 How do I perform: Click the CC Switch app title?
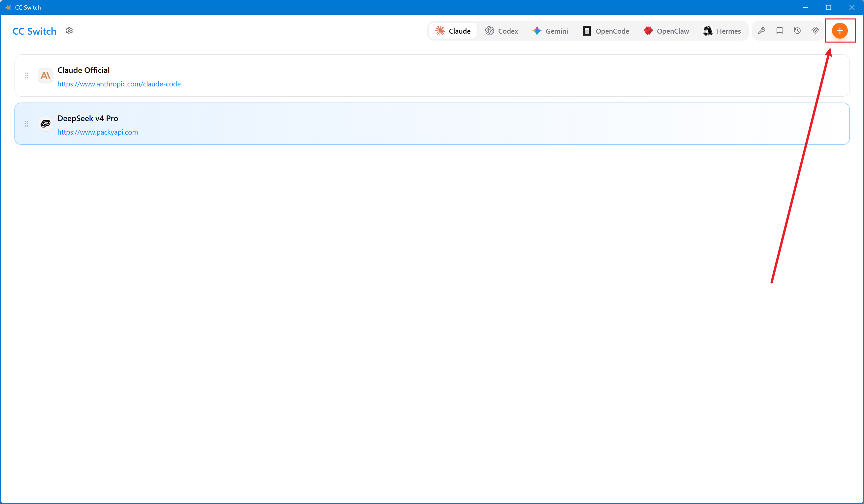click(34, 31)
